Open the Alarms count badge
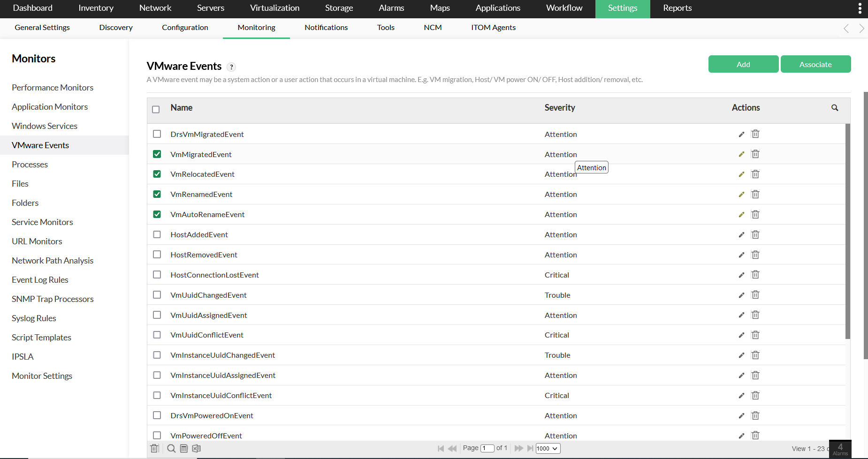The width and height of the screenshot is (868, 459). tap(840, 449)
